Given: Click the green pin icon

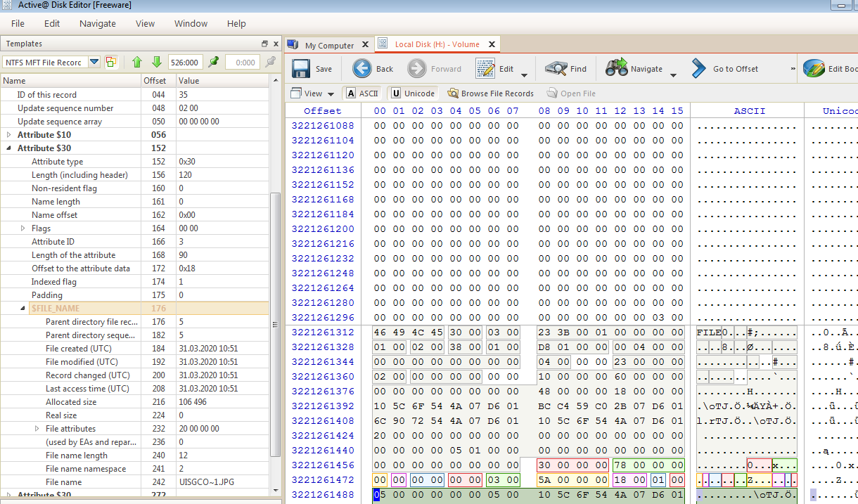Looking at the screenshot, I should tap(214, 62).
